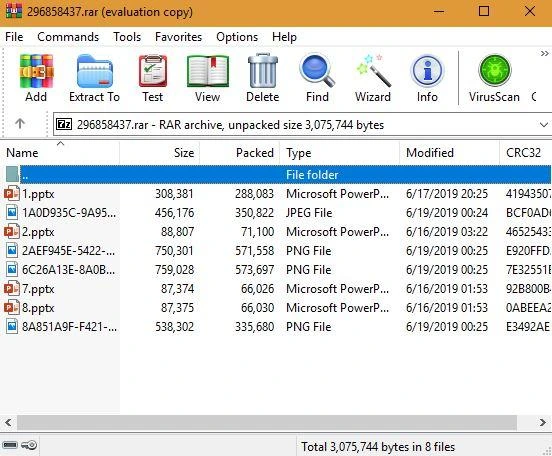The height and width of the screenshot is (456, 552).
Task: Click the WinRAR title bar app icon
Action: point(13,11)
